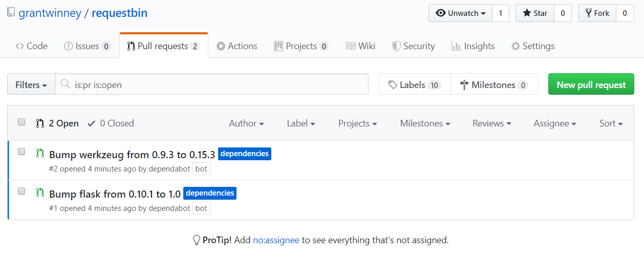Fork the requestbin repository
The image size is (644, 257).
pos(597,13)
